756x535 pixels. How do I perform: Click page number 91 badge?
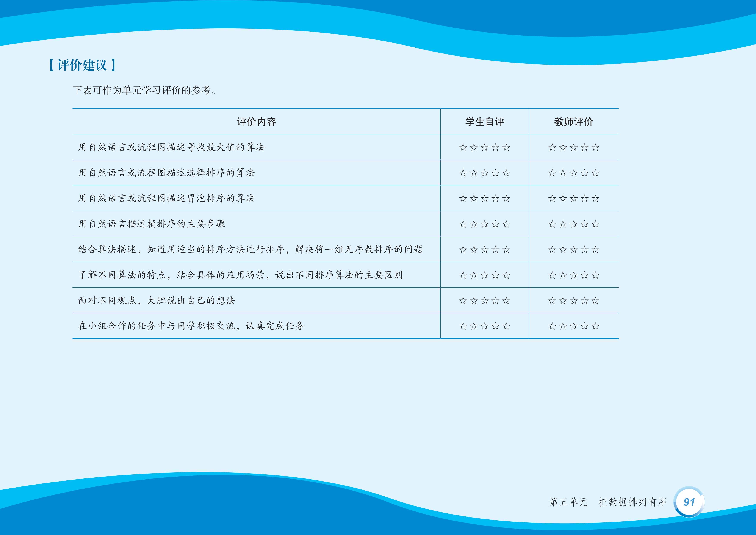(689, 502)
